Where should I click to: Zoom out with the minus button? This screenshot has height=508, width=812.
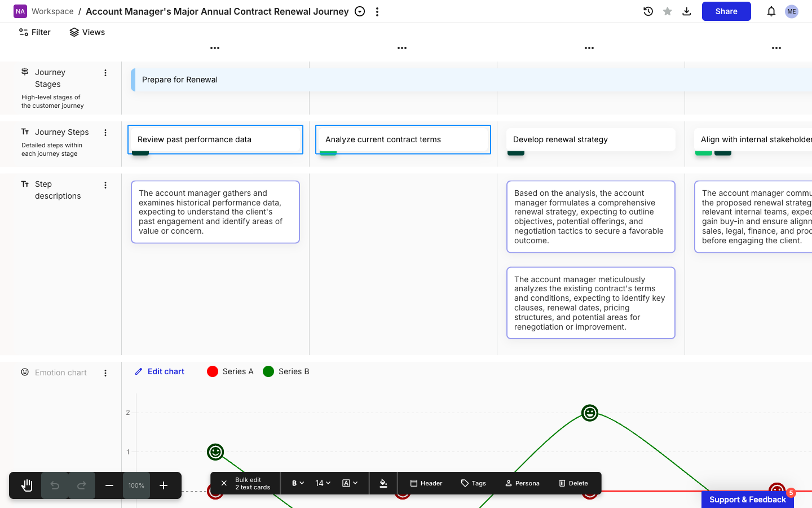point(109,485)
